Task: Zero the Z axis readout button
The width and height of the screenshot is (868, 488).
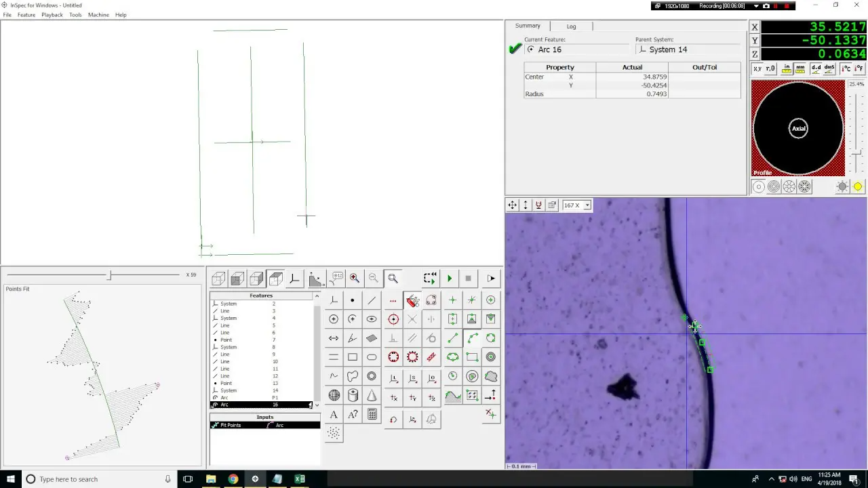Action: click(x=755, y=54)
